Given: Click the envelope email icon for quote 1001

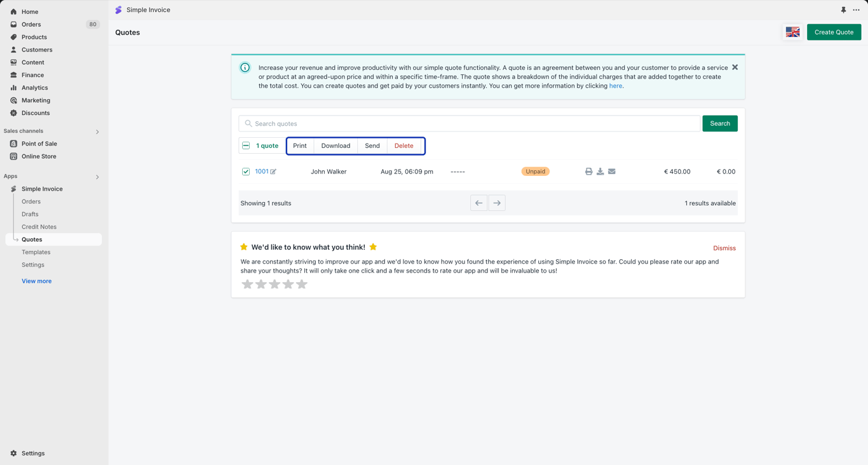Looking at the screenshot, I should tap(611, 172).
